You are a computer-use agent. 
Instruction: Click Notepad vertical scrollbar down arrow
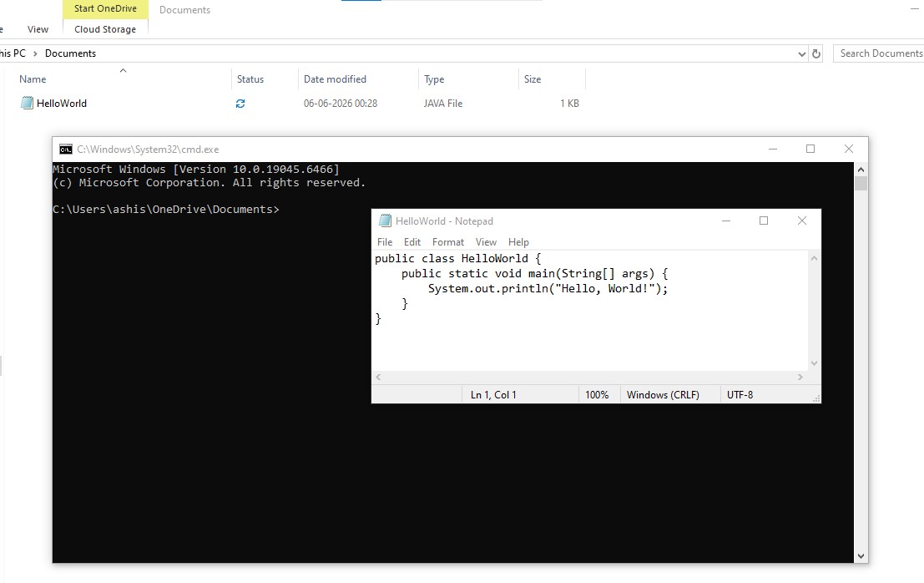click(815, 363)
